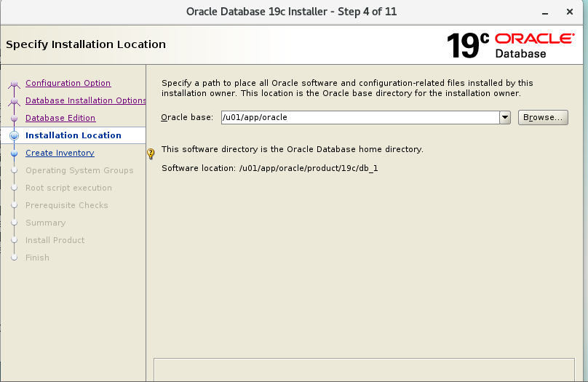Click the Installation Location current-step bullet
The width and height of the screenshot is (588, 382).
(15, 136)
